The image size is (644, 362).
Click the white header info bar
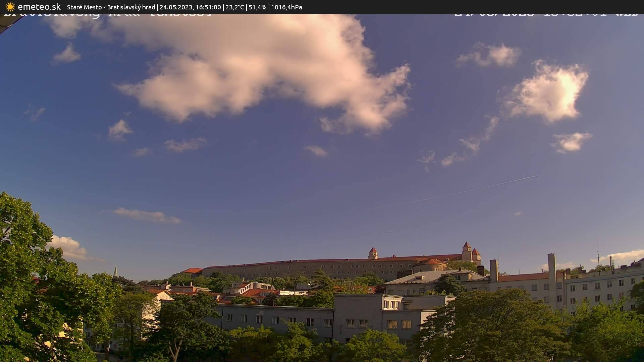point(322,7)
